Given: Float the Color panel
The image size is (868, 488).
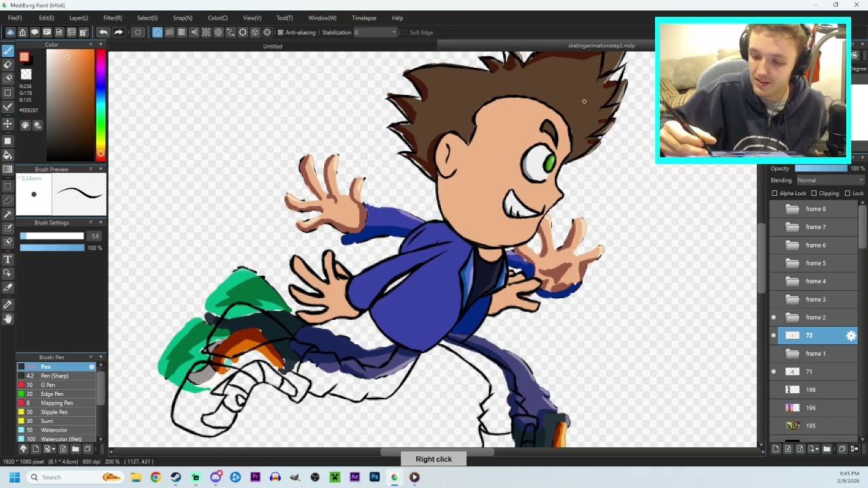Looking at the screenshot, I should [x=91, y=45].
